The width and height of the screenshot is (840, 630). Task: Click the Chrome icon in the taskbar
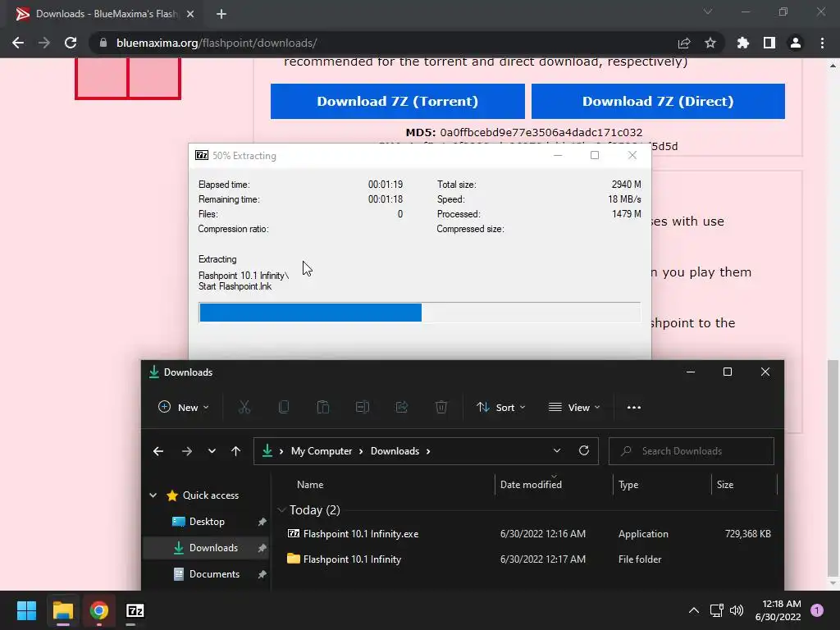98,610
